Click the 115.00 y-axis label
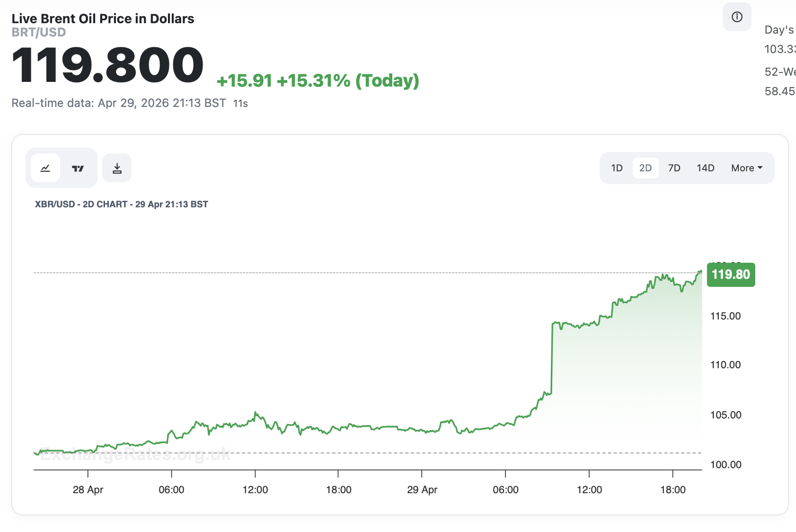This screenshot has height=532, width=796. click(725, 316)
